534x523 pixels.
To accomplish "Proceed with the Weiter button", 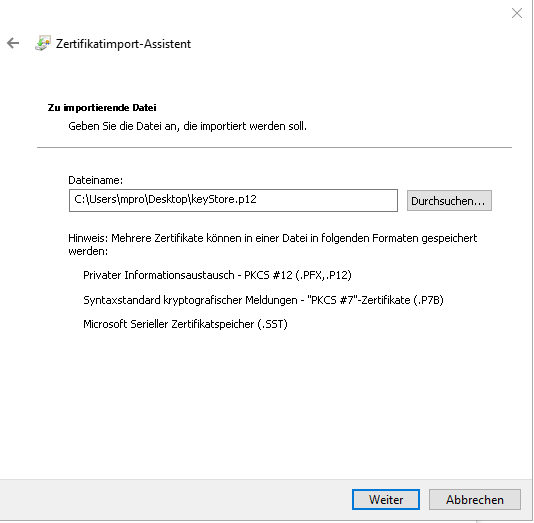I will [386, 500].
